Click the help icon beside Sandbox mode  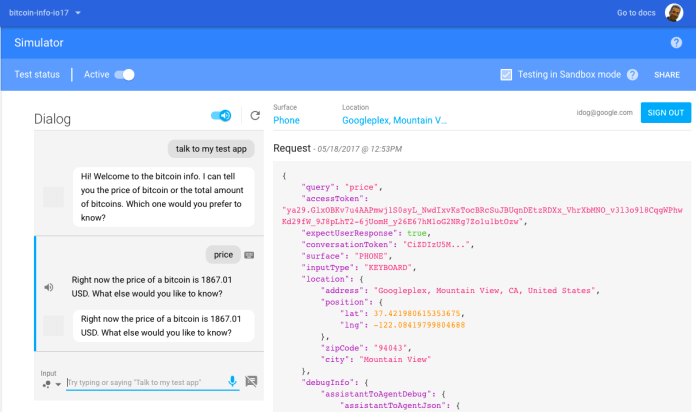(632, 75)
